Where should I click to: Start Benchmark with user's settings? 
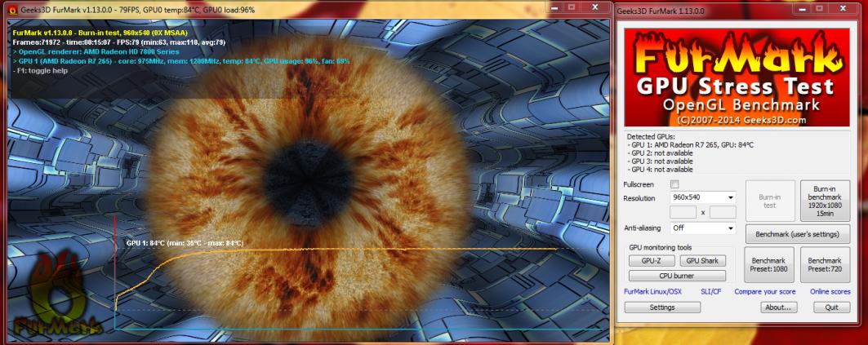click(798, 234)
